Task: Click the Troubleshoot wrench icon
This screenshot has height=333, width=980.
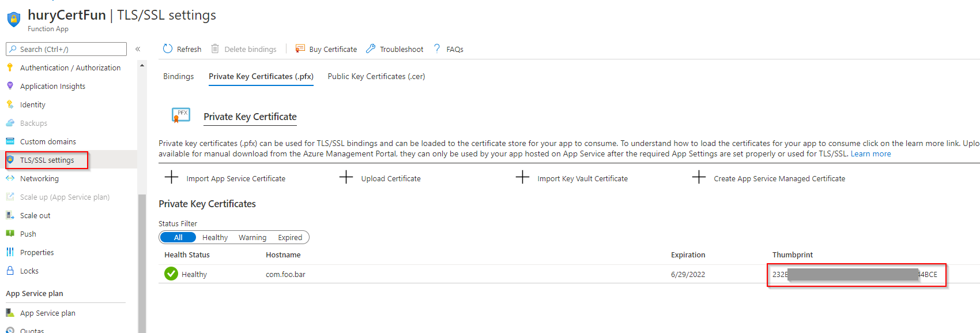Action: (371, 48)
